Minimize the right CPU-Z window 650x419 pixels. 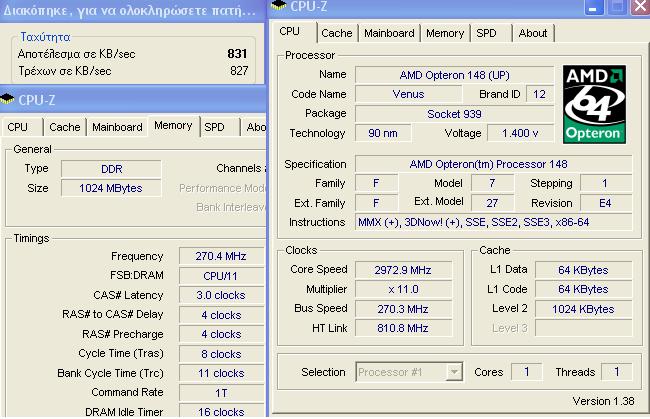[593, 7]
